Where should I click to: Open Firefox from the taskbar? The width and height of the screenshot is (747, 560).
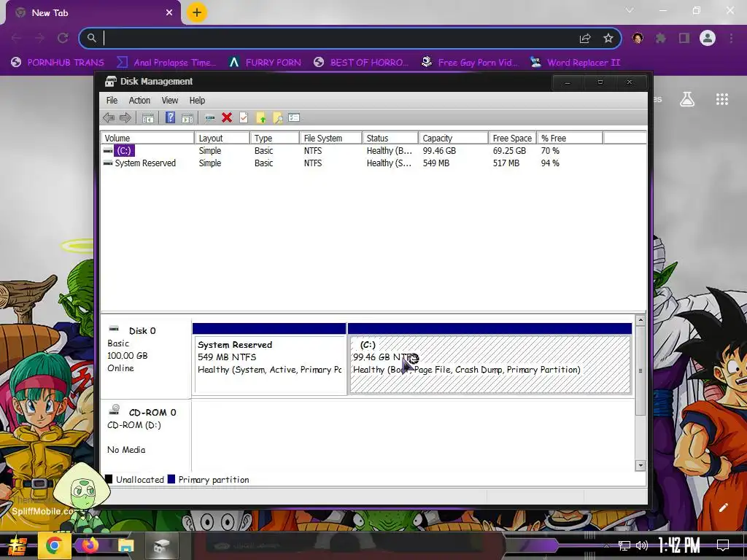click(x=90, y=545)
